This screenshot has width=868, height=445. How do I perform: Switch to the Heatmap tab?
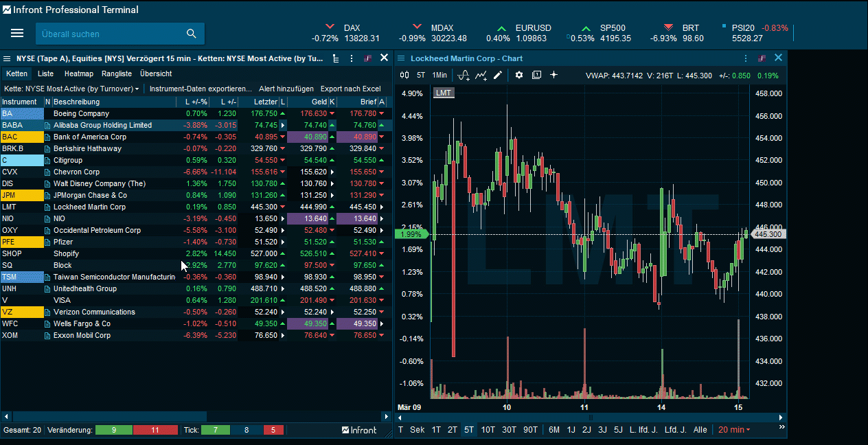click(x=78, y=73)
